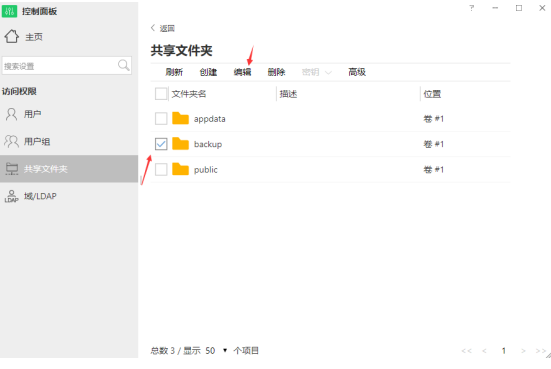Tick the select-all checkbox beside 文件夹名

click(x=161, y=94)
